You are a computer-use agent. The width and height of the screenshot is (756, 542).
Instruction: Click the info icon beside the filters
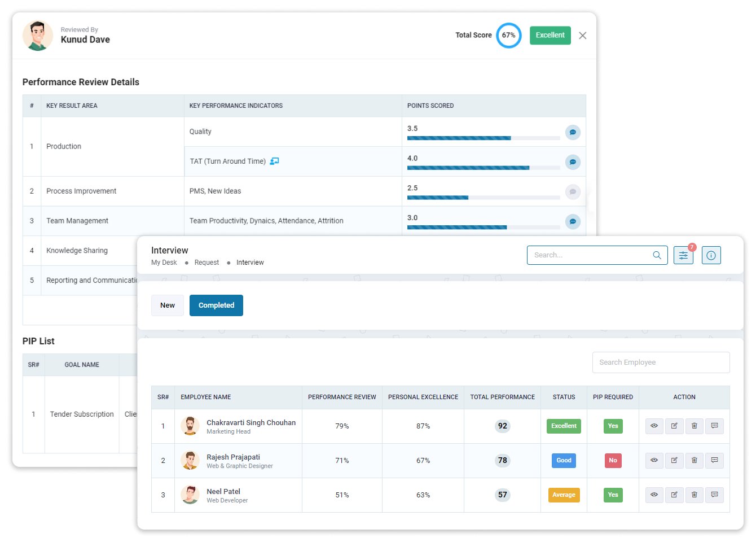click(711, 255)
